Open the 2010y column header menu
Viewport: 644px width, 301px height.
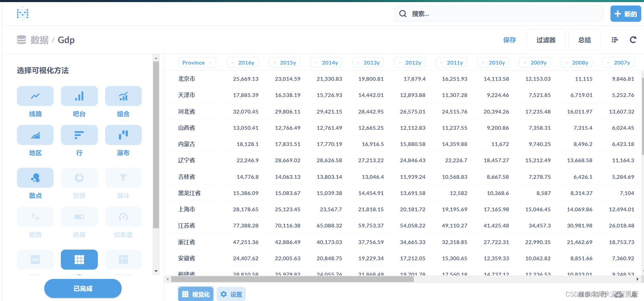click(493, 62)
